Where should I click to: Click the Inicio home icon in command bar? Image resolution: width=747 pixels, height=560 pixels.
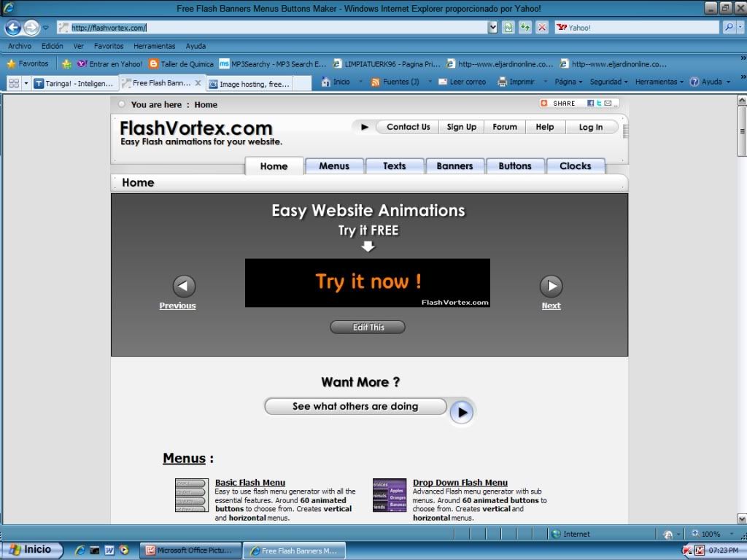326,82
